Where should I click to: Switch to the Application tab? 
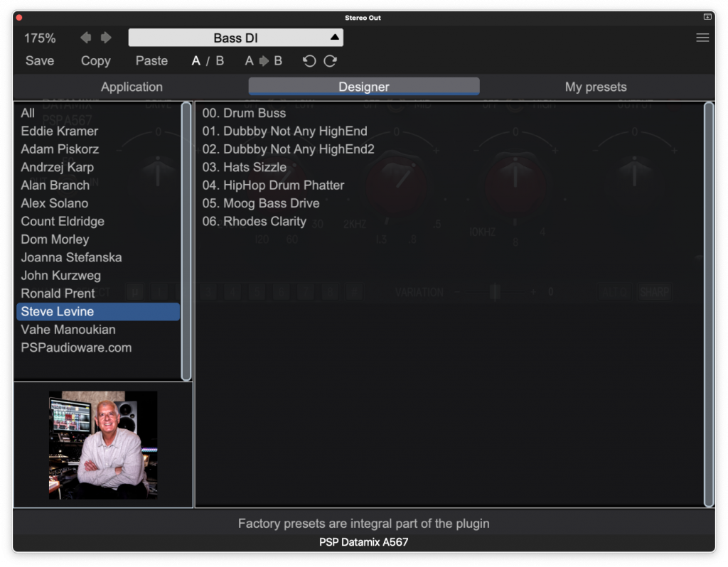coord(132,87)
